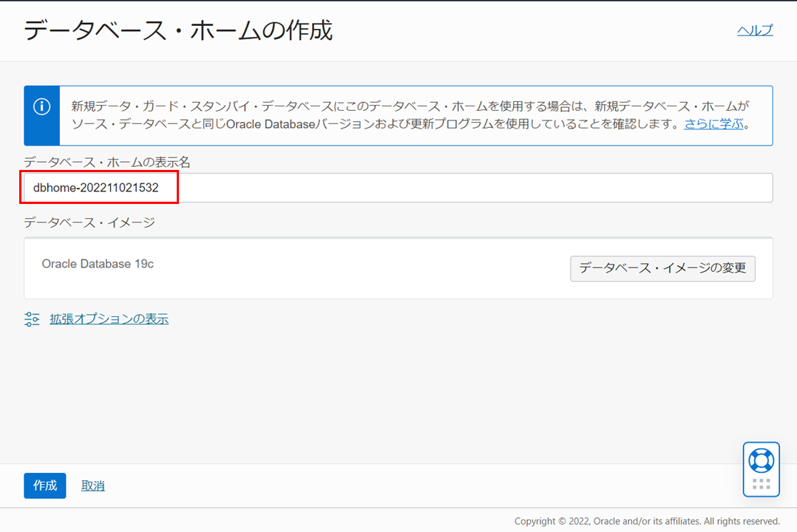Click the empty area below 拡張オプションの表示
797x532 pixels.
coord(370,392)
